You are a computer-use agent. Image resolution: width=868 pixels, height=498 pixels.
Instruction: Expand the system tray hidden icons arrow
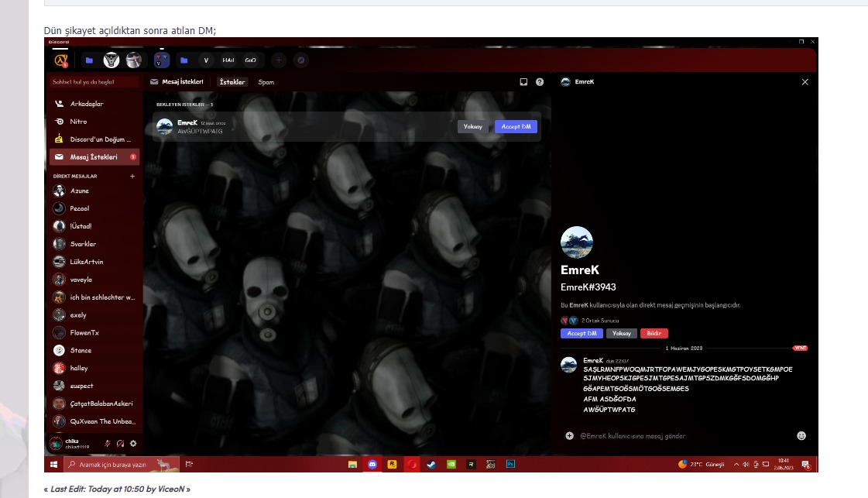pos(736,464)
